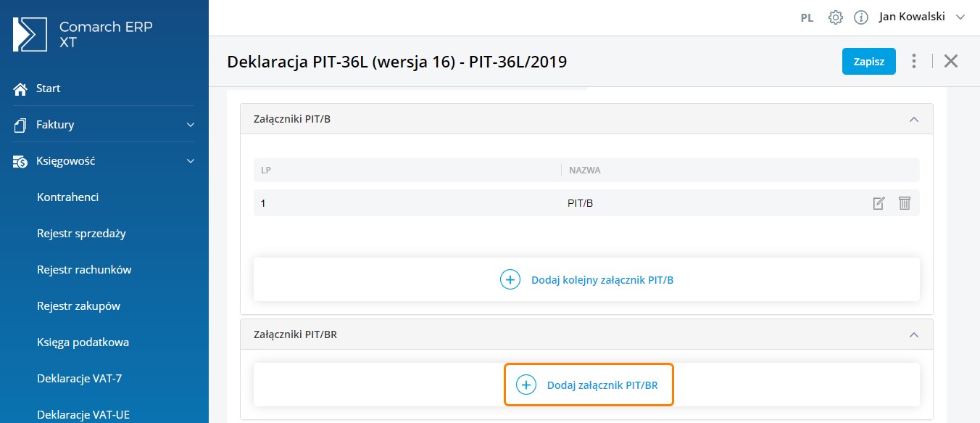This screenshot has width=980, height=423.
Task: Collapse the Księgowość menu group
Action: [x=191, y=161]
